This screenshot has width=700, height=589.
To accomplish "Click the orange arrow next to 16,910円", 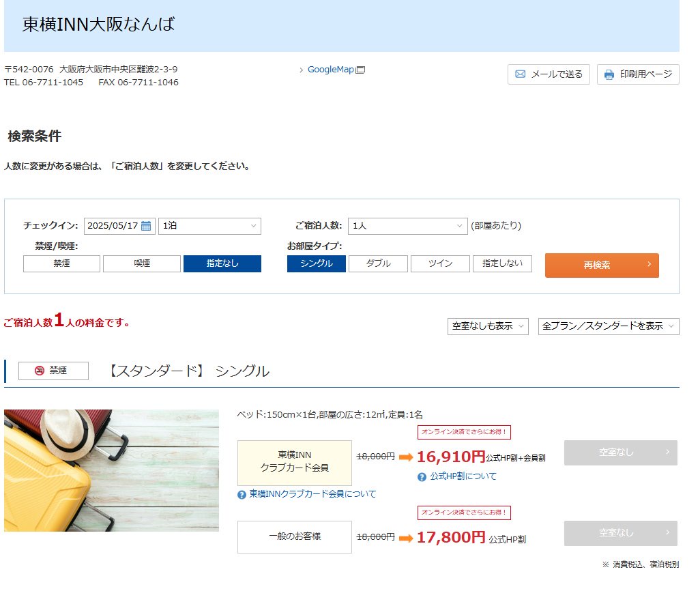I will point(406,457).
